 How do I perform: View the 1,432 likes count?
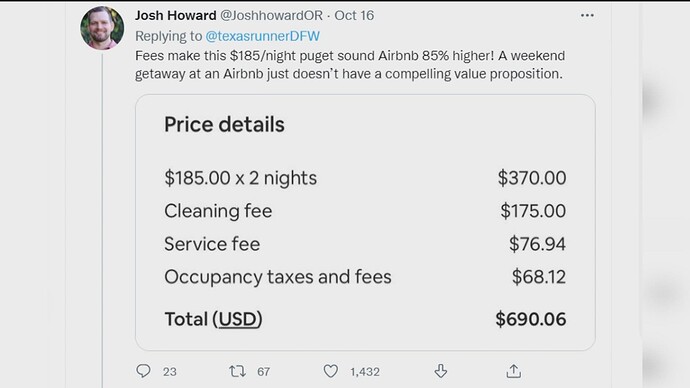coord(365,372)
